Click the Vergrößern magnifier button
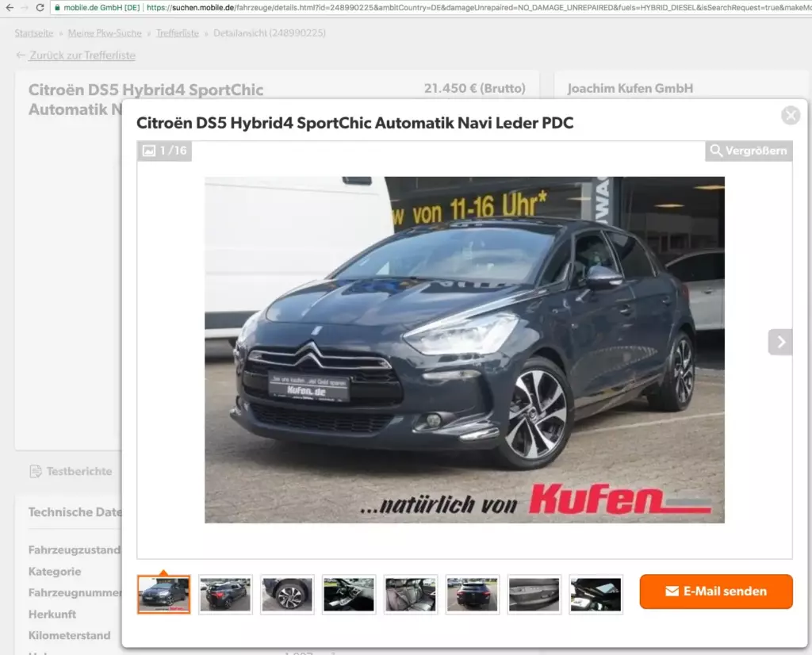812x655 pixels. click(749, 151)
